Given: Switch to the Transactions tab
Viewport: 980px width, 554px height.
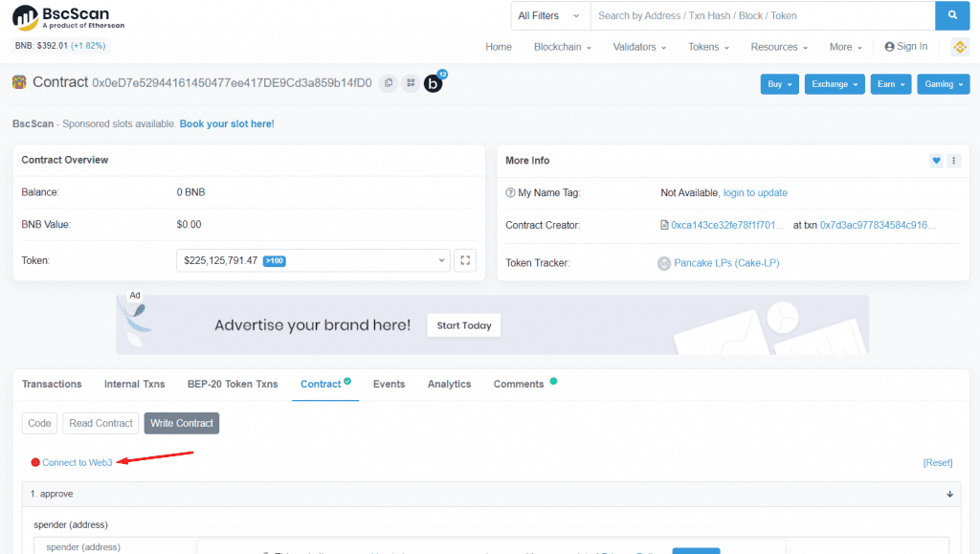Looking at the screenshot, I should (x=52, y=384).
